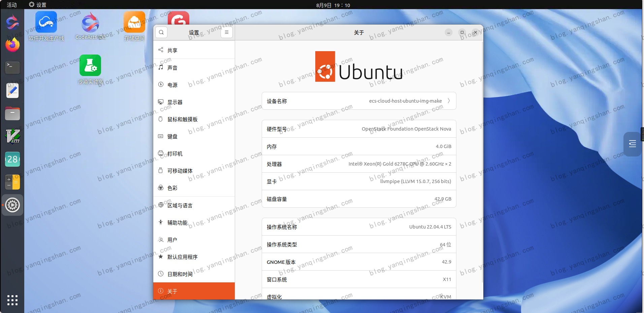Click the Ubuntu logo in About panel
This screenshot has height=313, width=644.
359,66
